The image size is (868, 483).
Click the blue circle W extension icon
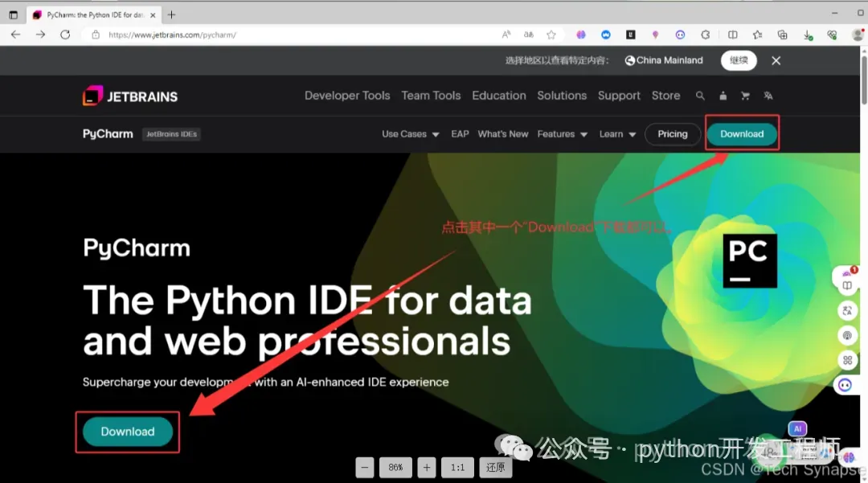coord(606,35)
